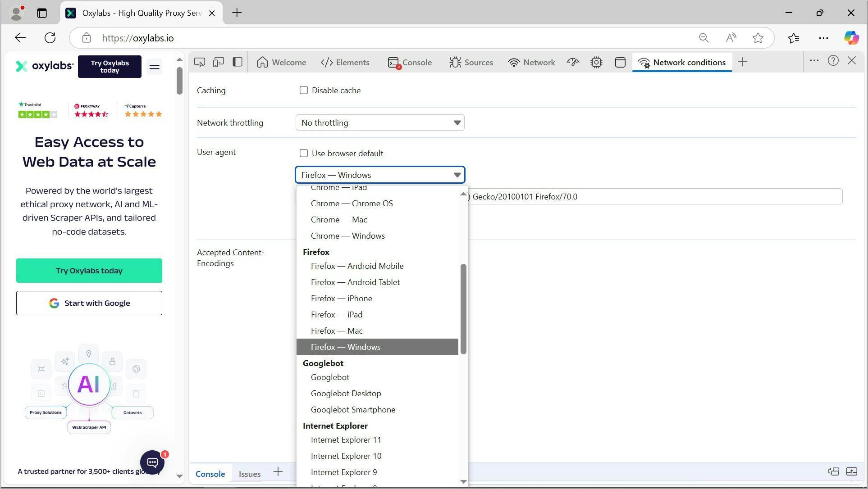
Task: Click the user agent list scrollbar thumb
Action: point(463,308)
